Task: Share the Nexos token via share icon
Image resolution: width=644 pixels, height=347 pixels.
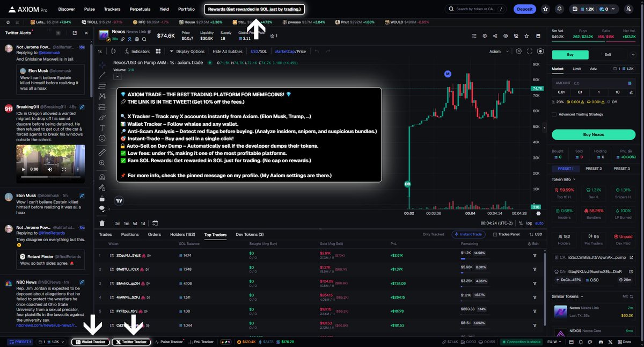Action: point(495,35)
